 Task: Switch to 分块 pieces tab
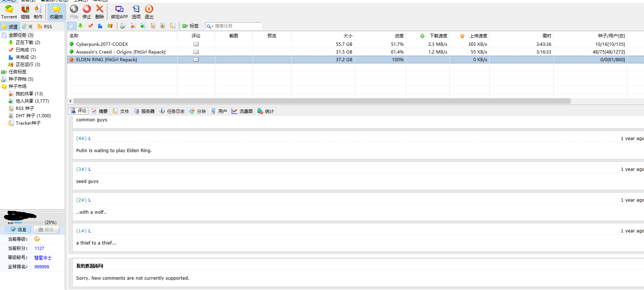(x=197, y=111)
